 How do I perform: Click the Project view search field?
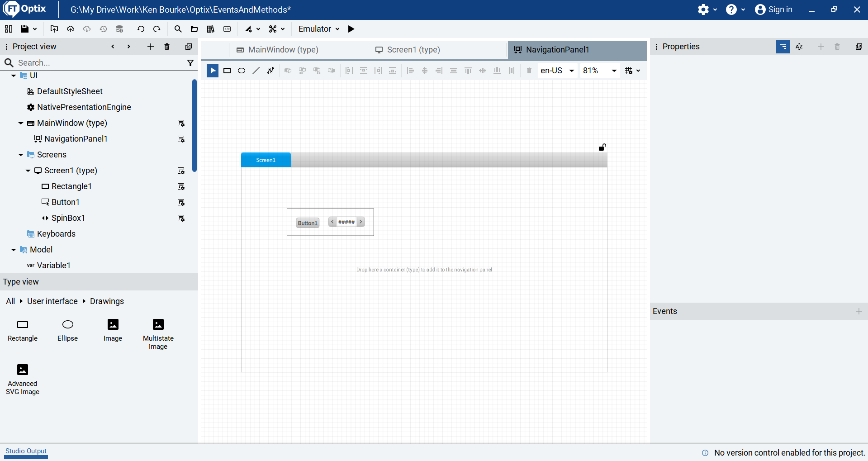[100, 63]
